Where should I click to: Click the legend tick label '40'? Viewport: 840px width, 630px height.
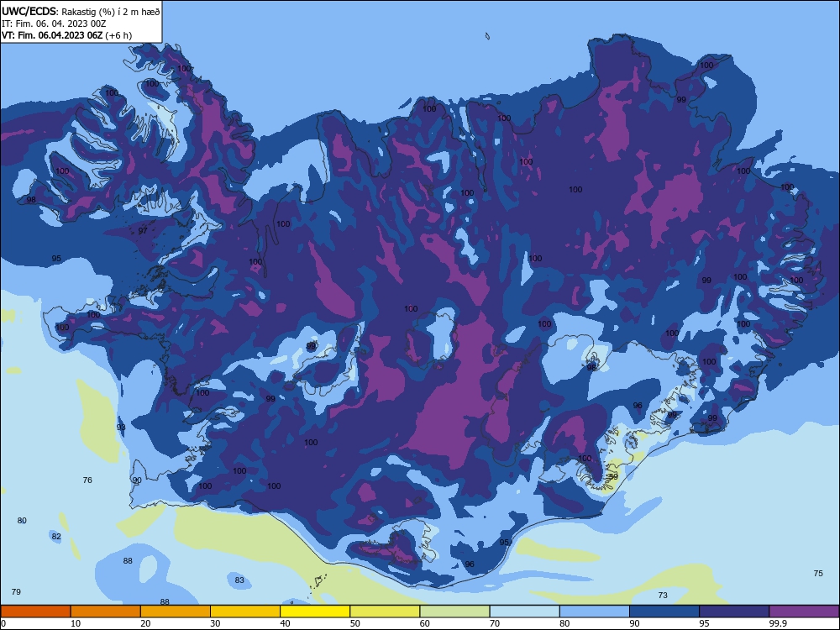coord(285,623)
